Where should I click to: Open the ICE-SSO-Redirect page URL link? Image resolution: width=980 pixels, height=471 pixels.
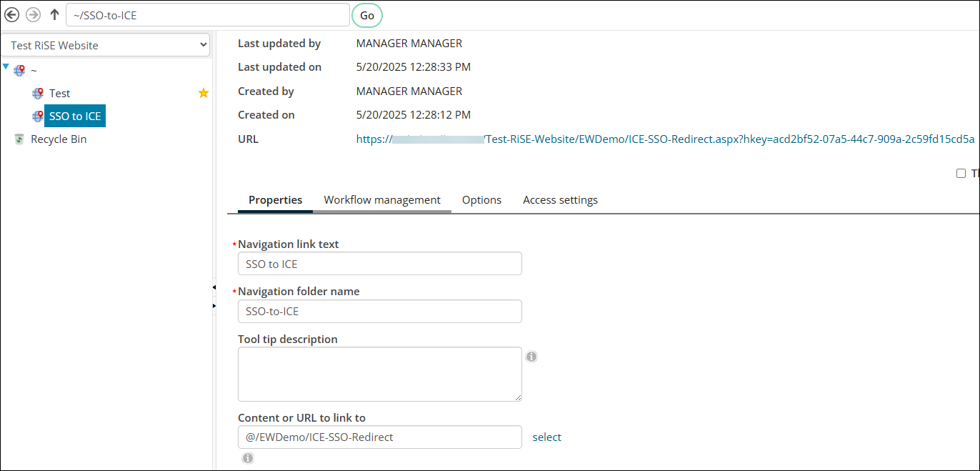click(664, 139)
